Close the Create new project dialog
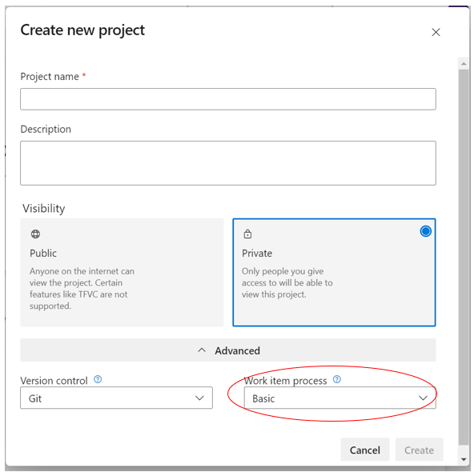The image size is (474, 476). 436,32
